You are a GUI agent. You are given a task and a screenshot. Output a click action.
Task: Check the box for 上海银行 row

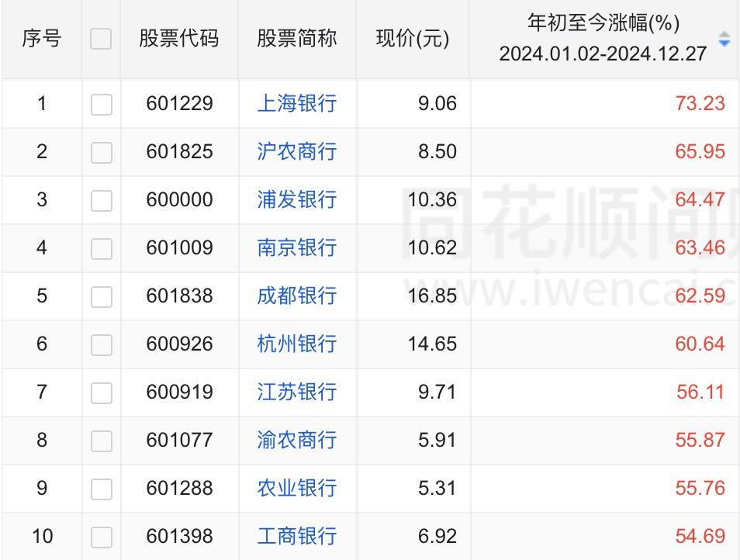102,104
